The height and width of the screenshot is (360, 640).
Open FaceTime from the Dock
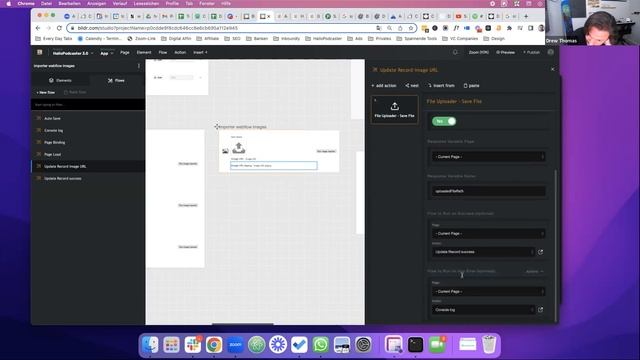pyautogui.click(x=437, y=345)
